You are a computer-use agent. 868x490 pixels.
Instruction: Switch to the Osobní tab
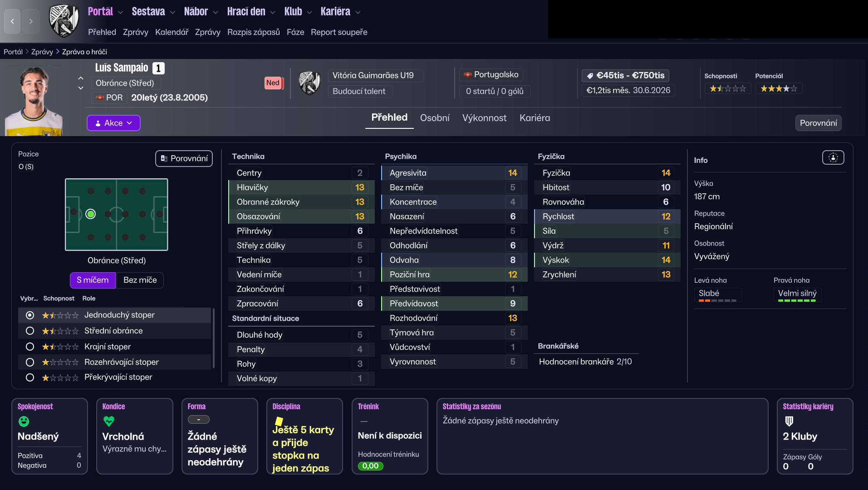[435, 118]
